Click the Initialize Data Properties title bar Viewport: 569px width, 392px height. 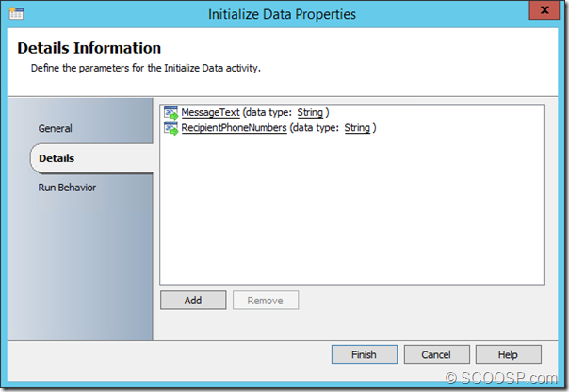pyautogui.click(x=283, y=14)
